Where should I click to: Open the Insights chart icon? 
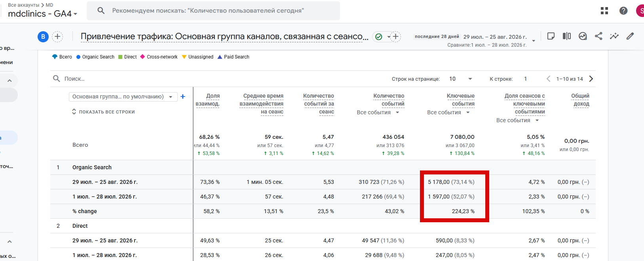click(583, 36)
